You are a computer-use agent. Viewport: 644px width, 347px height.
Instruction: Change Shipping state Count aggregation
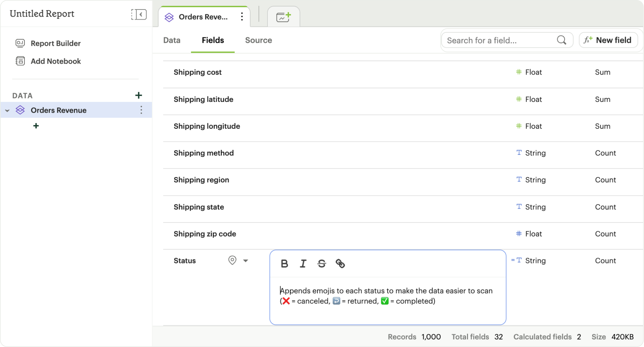pos(605,207)
